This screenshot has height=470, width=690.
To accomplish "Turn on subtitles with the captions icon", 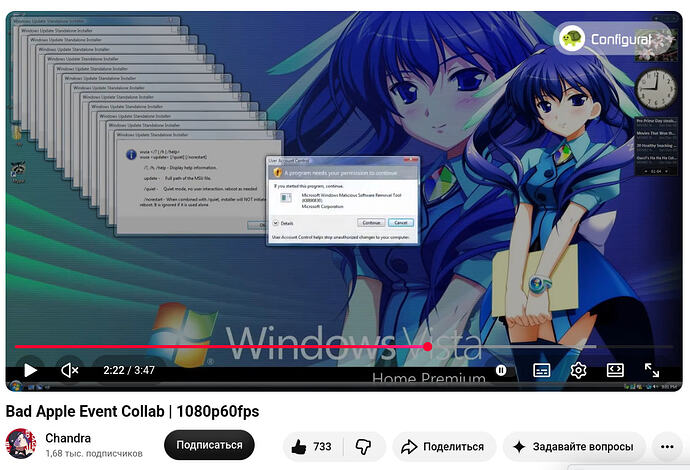I will pyautogui.click(x=541, y=371).
